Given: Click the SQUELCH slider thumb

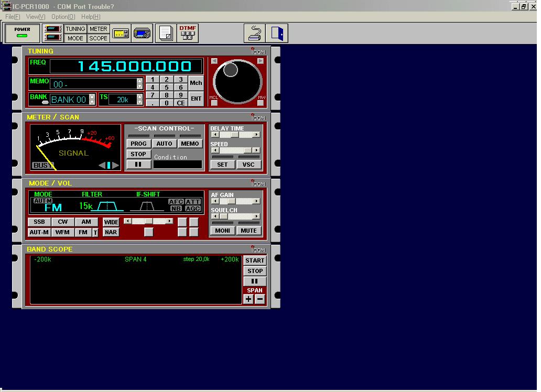Looking at the screenshot, I should coord(223,216).
